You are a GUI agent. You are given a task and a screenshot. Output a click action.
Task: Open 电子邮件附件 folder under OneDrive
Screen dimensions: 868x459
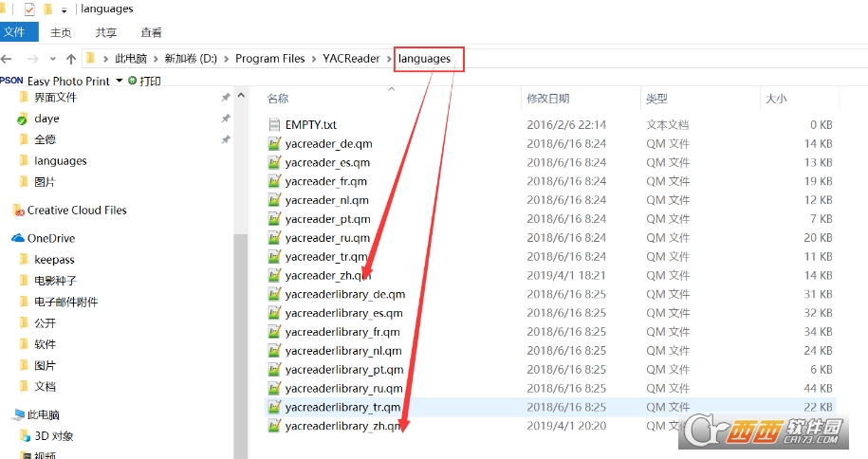(x=65, y=302)
